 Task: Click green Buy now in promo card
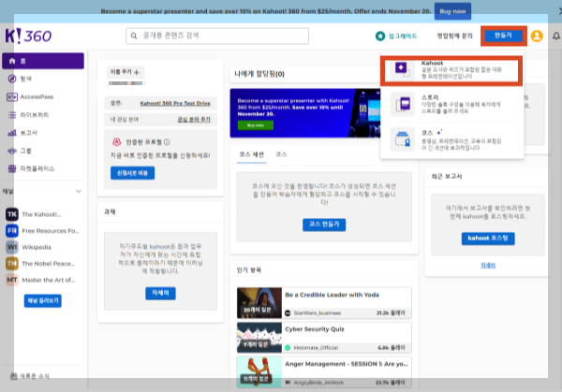pyautogui.click(x=255, y=125)
